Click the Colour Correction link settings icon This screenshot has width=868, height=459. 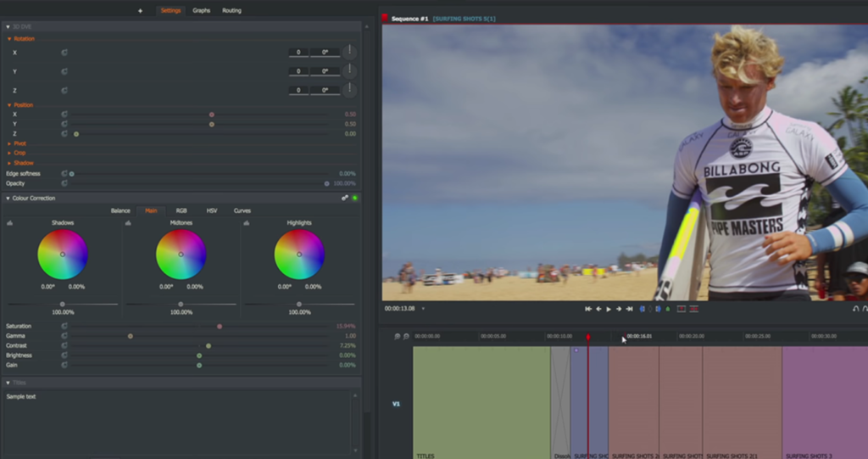point(345,198)
